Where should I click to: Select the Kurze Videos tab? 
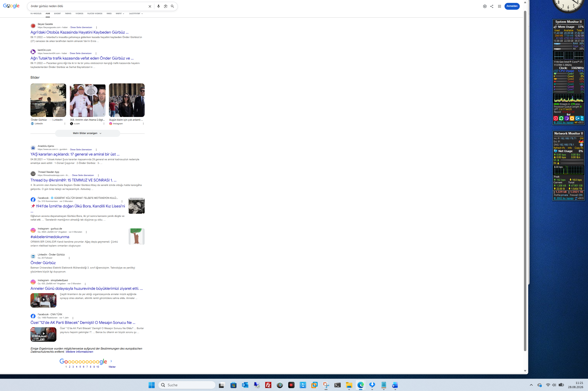click(x=95, y=13)
